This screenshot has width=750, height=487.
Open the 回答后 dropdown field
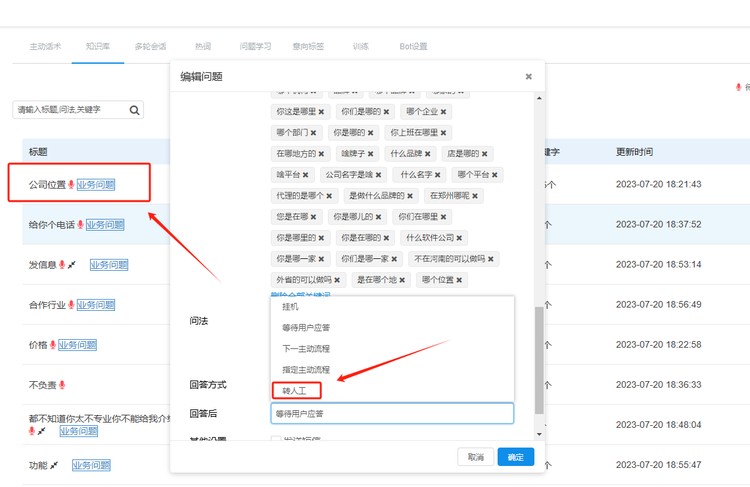pyautogui.click(x=392, y=413)
